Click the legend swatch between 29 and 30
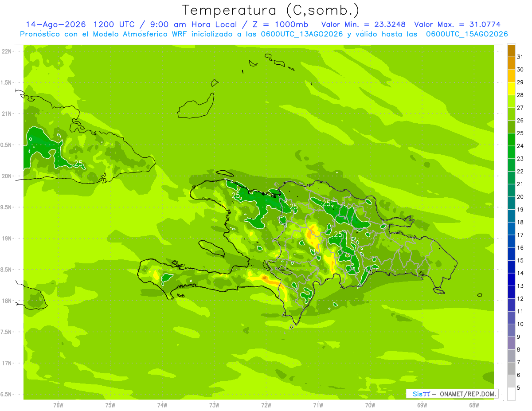Viewport: 532px width, 411px height. [x=511, y=76]
